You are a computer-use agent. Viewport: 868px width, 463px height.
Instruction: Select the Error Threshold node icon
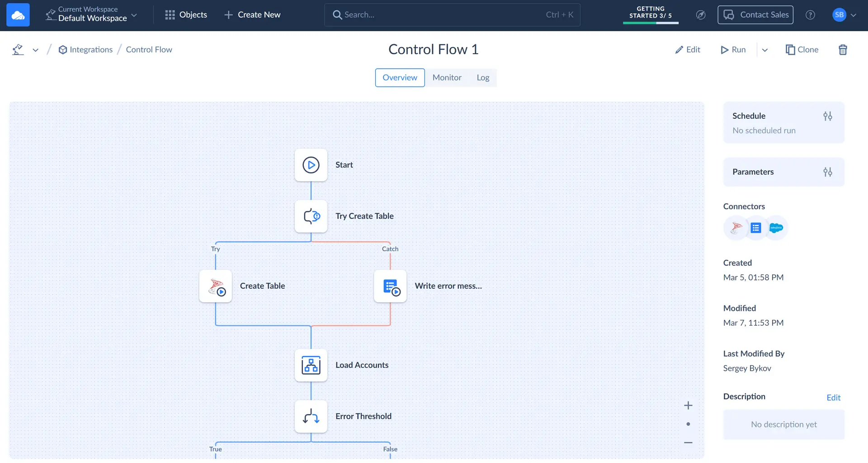(x=311, y=416)
